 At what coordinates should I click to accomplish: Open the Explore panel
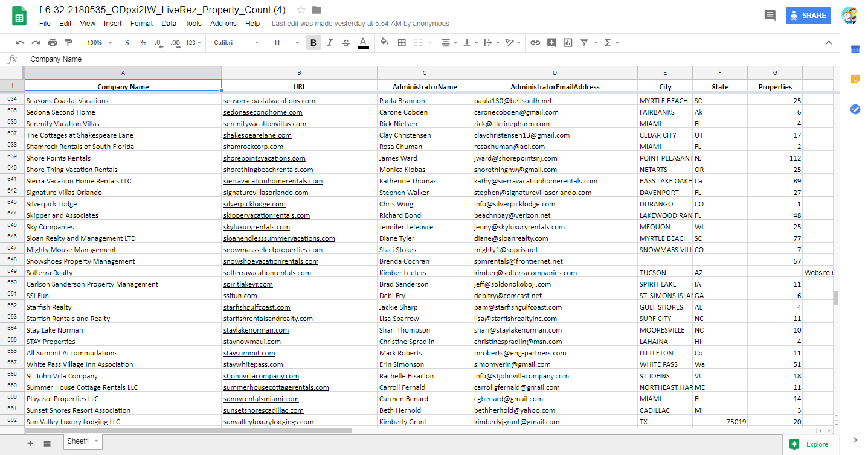(809, 444)
